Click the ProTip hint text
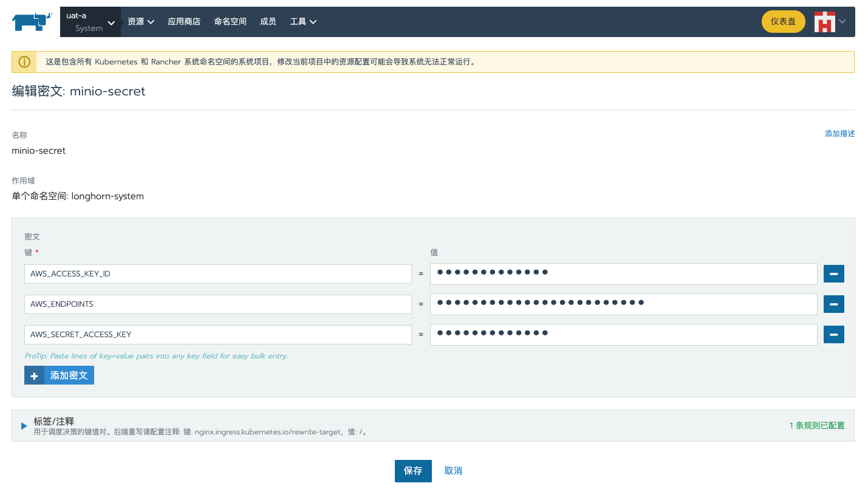Viewport: 868px width, 500px height. pos(156,356)
